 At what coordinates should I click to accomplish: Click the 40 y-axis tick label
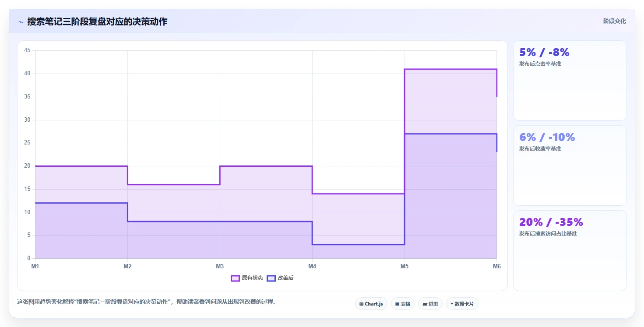(x=27, y=74)
